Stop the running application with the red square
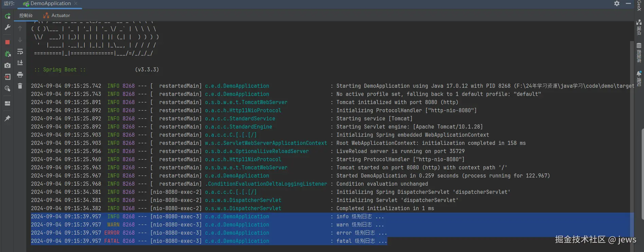Image resolution: width=644 pixels, height=252 pixels. pos(7,42)
